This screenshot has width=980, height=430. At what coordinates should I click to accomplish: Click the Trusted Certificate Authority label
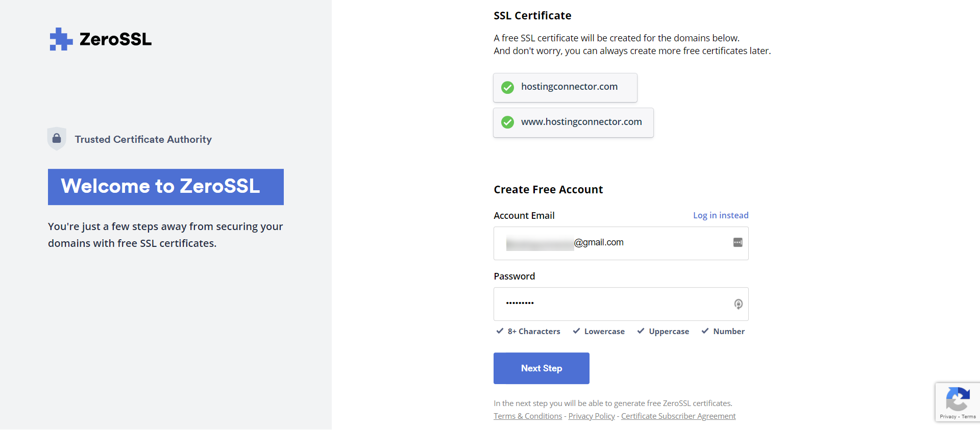pos(143,139)
